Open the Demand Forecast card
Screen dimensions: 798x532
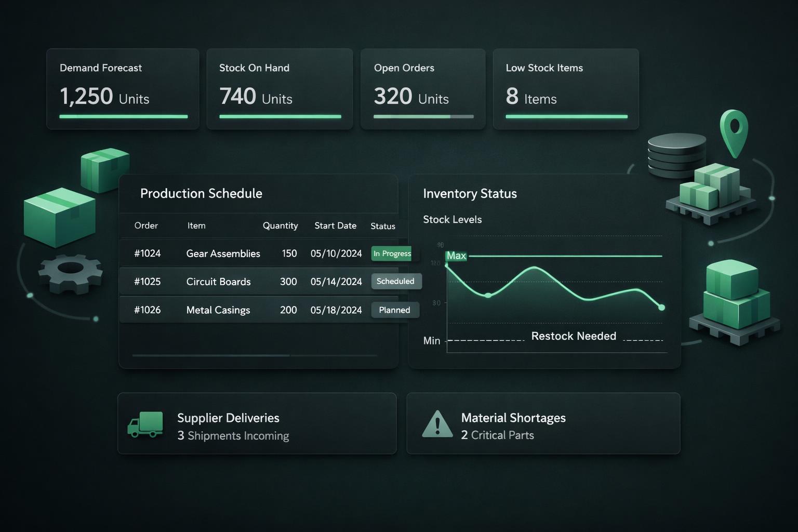123,89
